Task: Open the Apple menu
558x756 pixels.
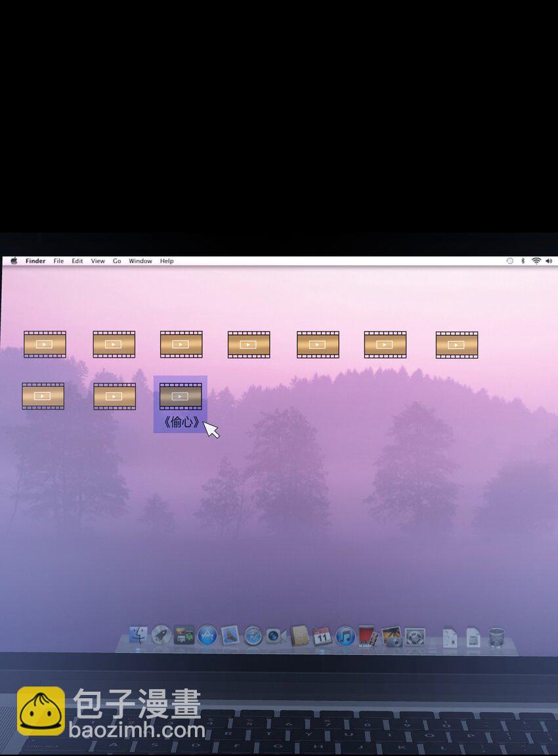Action: pos(14,261)
